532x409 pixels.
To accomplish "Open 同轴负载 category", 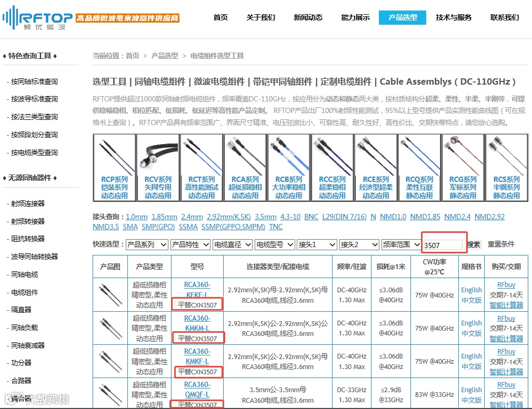I will (x=24, y=328).
